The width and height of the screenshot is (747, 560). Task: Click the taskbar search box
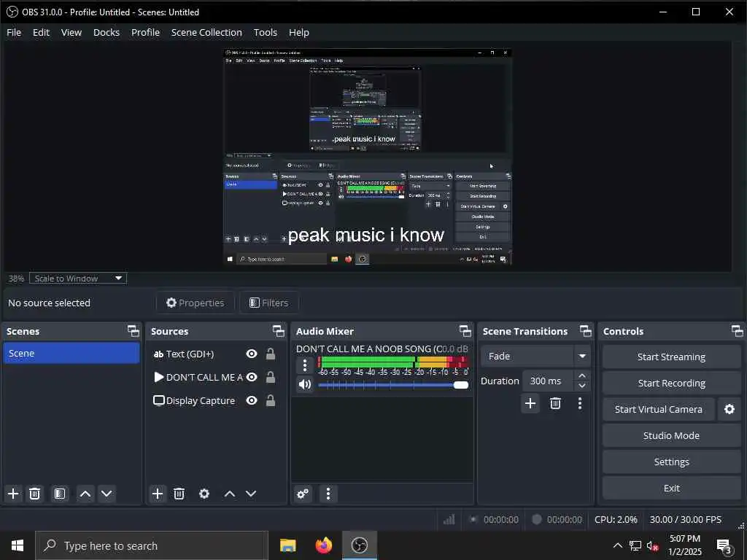[x=152, y=545]
